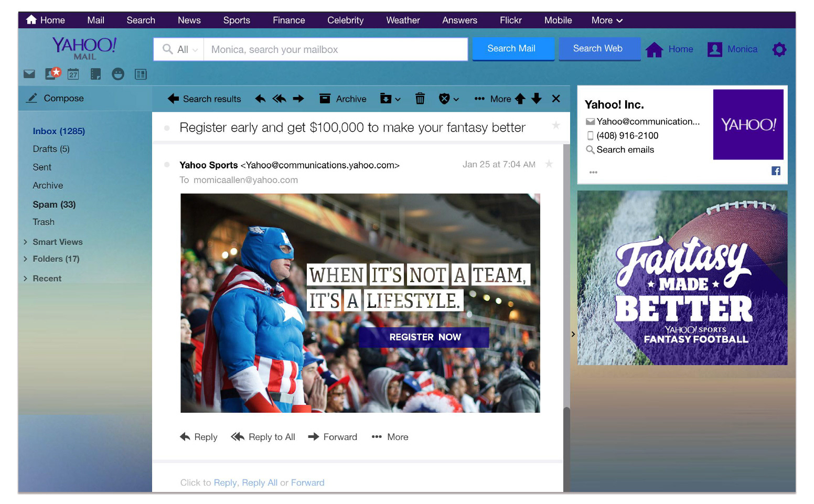Expand Folders (17) section
Viewport: 814px width, 504px height.
click(51, 259)
